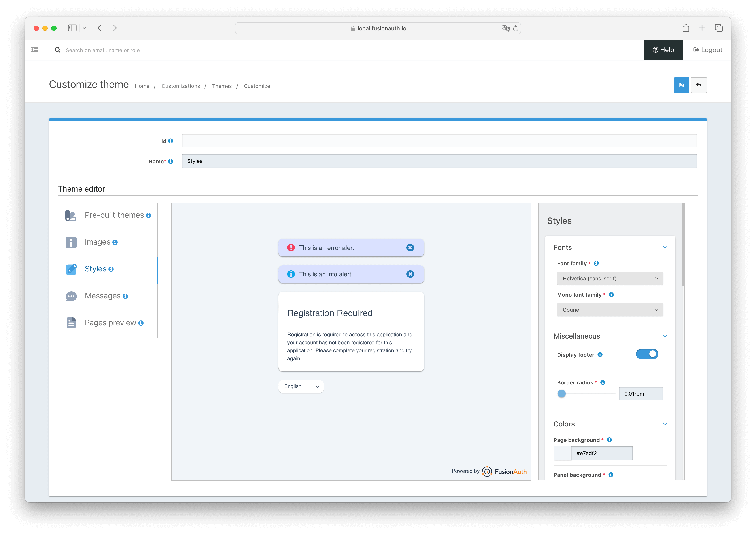The image size is (756, 535).
Task: Click Safari's translate icon in address bar
Action: [506, 28]
